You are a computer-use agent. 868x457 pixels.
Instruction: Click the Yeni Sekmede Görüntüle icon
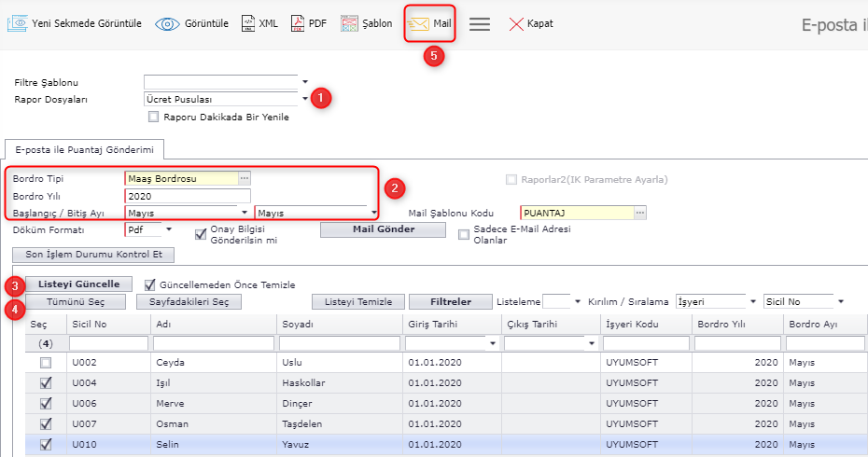click(x=17, y=23)
